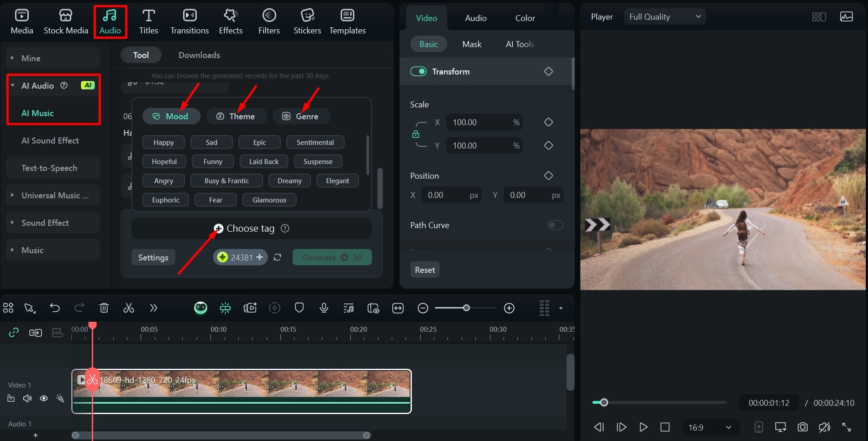Open the timeline layout grid icon
The width and height of the screenshot is (868, 441).
pos(8,308)
